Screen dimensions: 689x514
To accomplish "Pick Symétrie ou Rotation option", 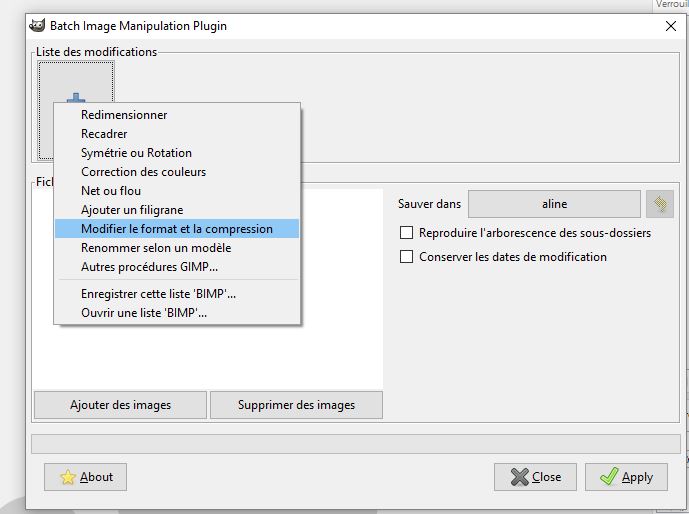I will 177,152.
